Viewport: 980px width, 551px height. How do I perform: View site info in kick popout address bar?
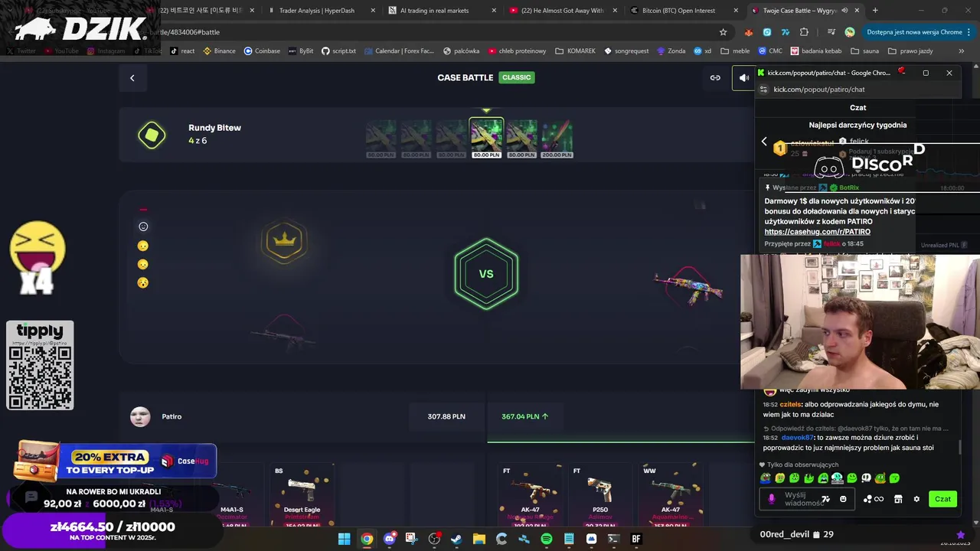click(x=763, y=90)
